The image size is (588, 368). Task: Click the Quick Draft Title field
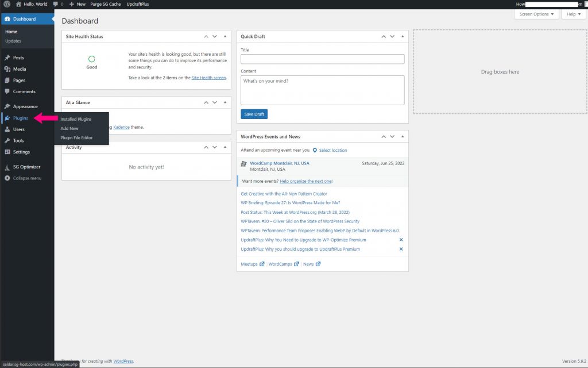click(323, 59)
